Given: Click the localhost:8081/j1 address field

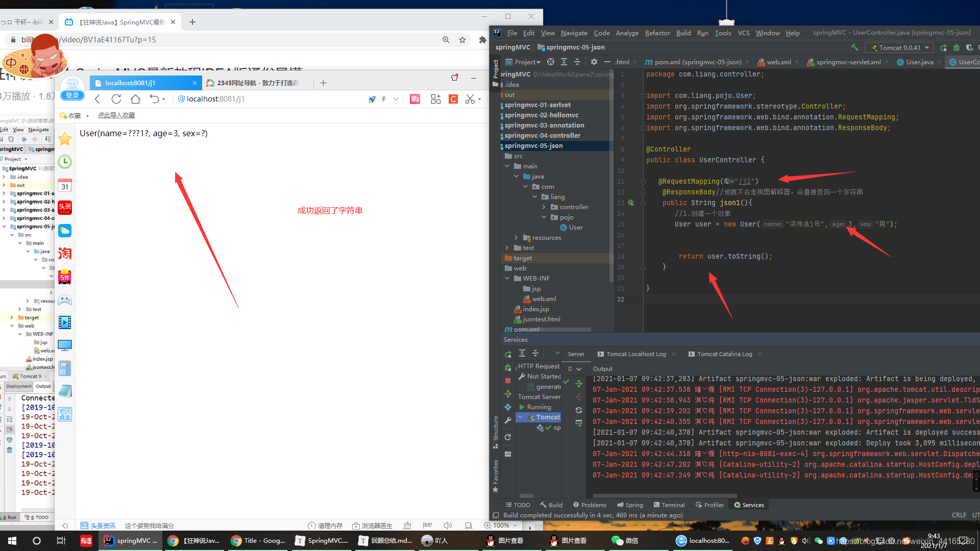Looking at the screenshot, I should pos(271,99).
